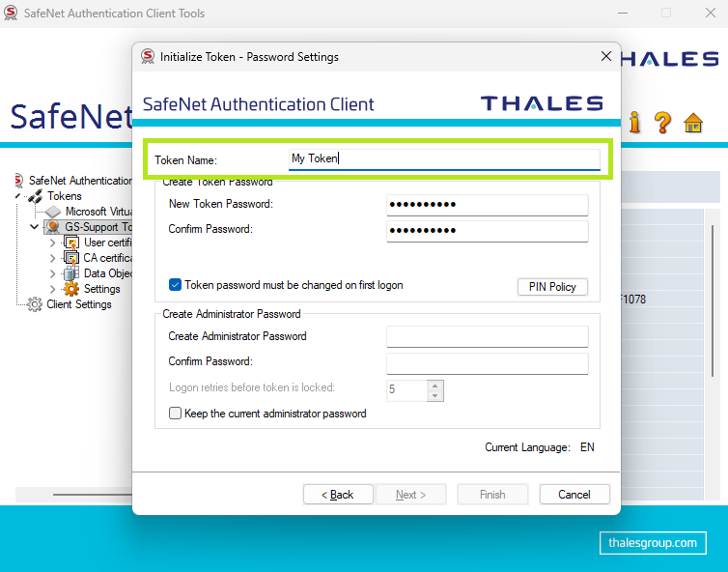The image size is (728, 572).
Task: Click the Microsoft Virtual card icon
Action: 53,212
